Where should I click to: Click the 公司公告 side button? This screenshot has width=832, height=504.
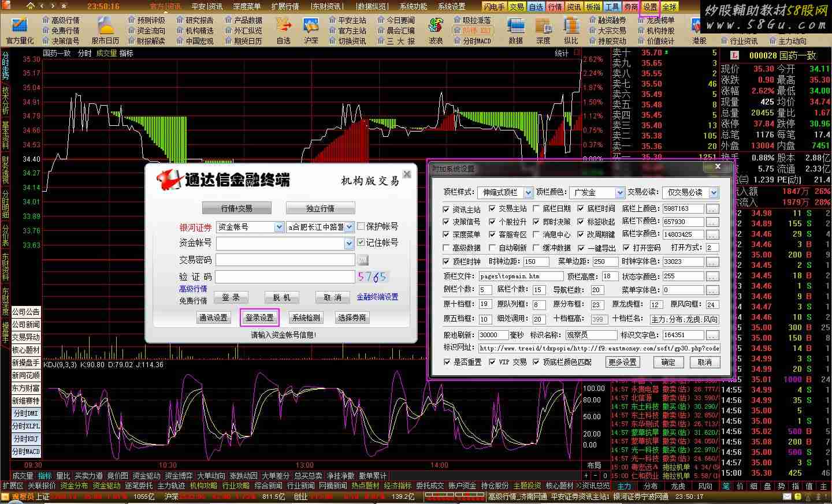[x=26, y=312]
